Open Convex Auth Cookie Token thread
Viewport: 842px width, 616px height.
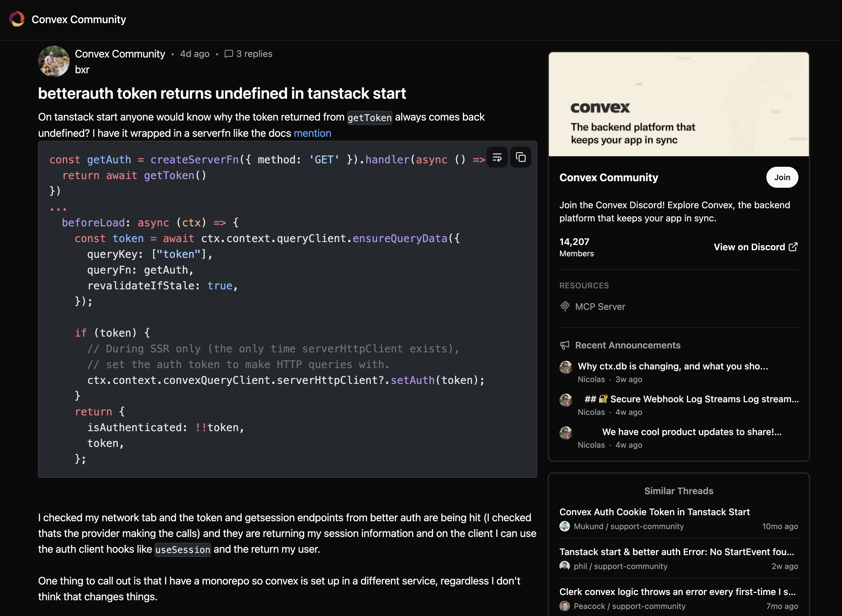pos(654,512)
